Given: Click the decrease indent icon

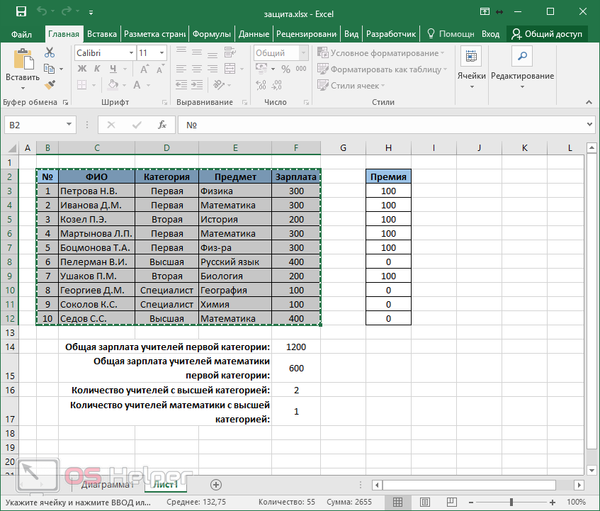Looking at the screenshot, I should pos(181,85).
